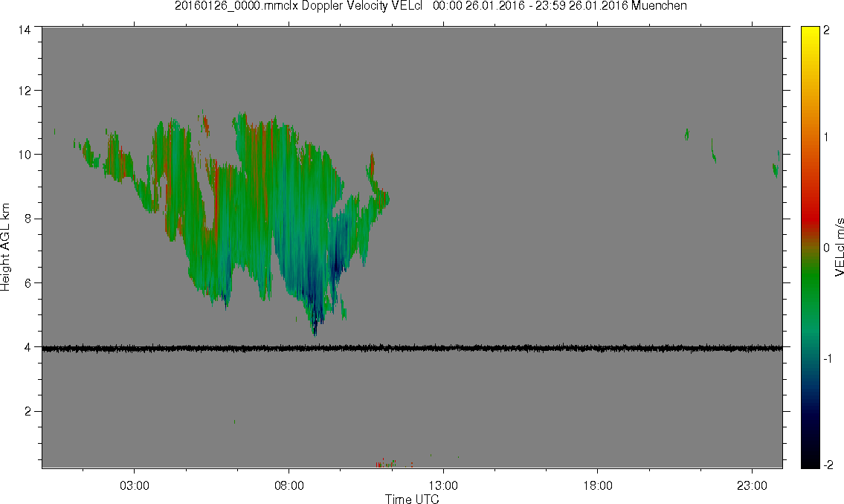Click the height tick label 4
The height and width of the screenshot is (504, 844).
click(x=28, y=347)
